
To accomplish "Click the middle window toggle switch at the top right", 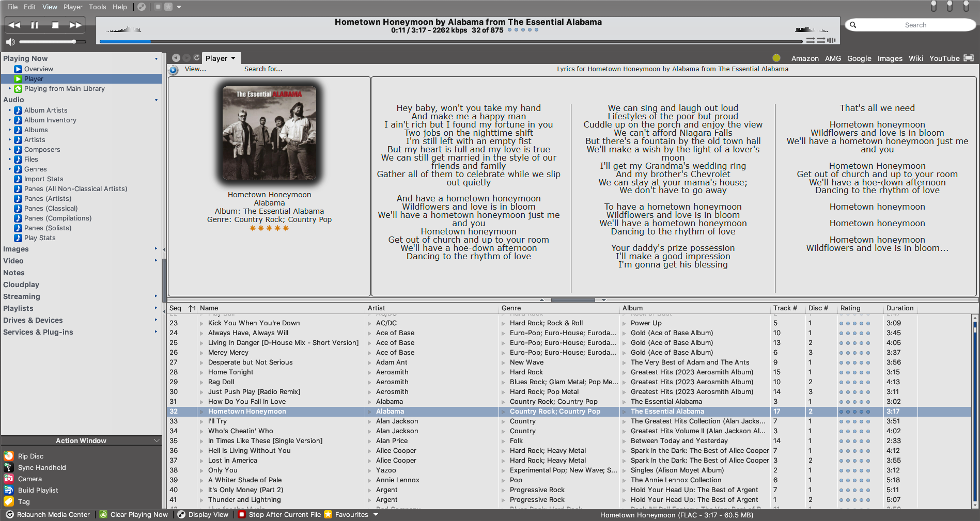I will click(x=950, y=6).
